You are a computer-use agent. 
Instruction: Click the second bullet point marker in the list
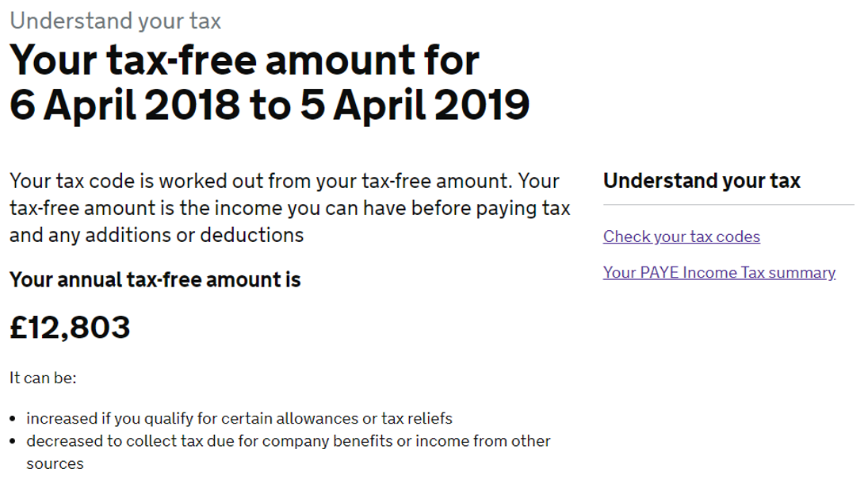13,442
